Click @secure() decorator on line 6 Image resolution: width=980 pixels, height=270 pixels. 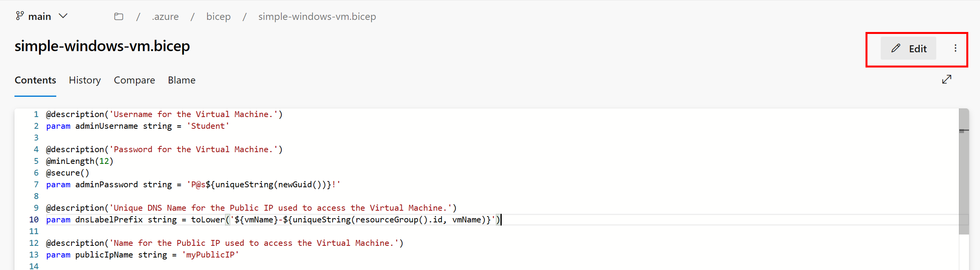(68, 173)
